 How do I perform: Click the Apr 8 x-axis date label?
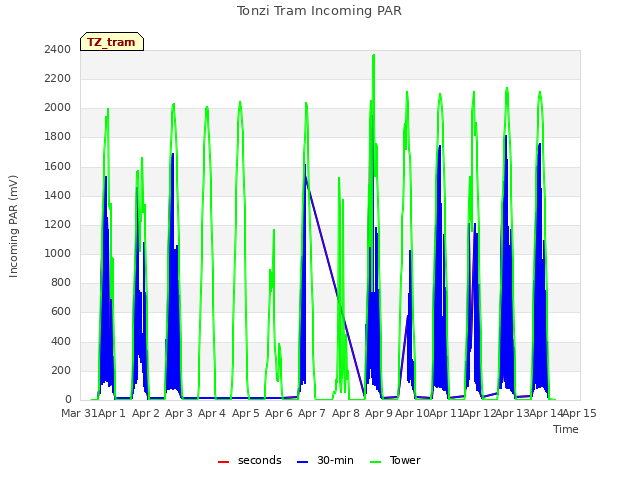point(346,413)
